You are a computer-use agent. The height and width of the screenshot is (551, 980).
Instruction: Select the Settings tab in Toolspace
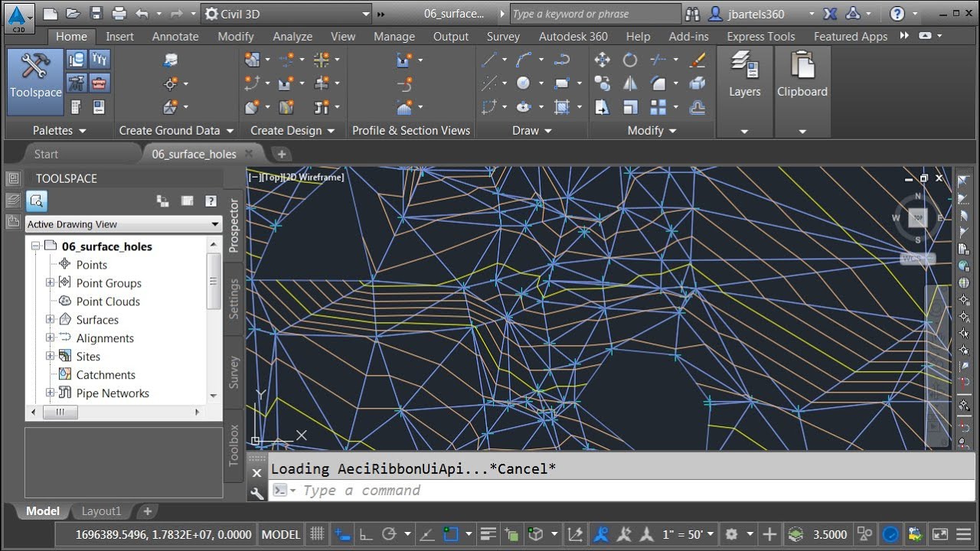tap(234, 298)
